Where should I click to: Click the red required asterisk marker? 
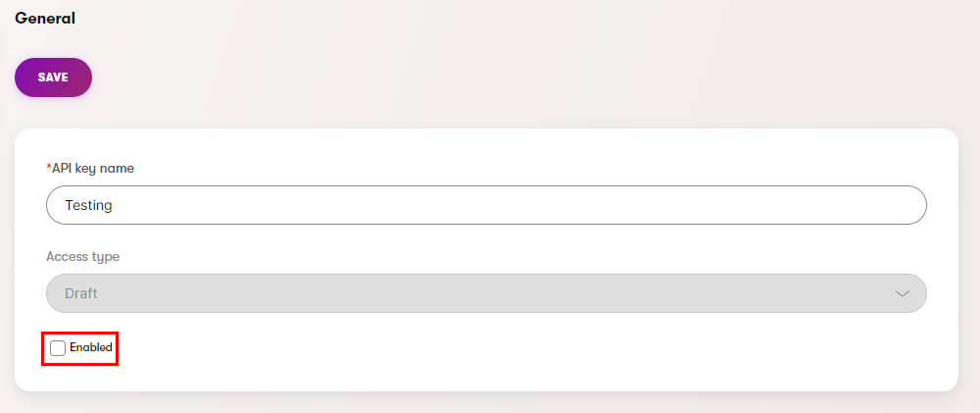[49, 168]
